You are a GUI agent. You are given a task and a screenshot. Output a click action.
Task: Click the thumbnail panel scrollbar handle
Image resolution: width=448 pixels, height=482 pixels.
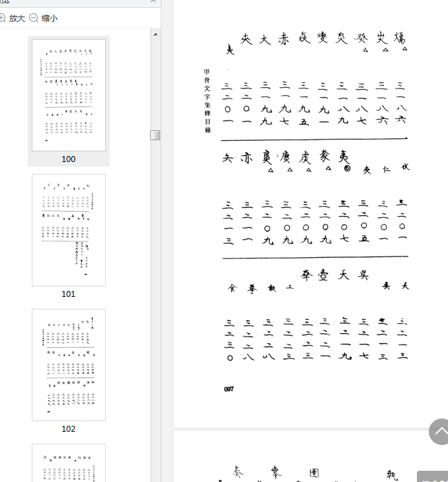(x=156, y=135)
